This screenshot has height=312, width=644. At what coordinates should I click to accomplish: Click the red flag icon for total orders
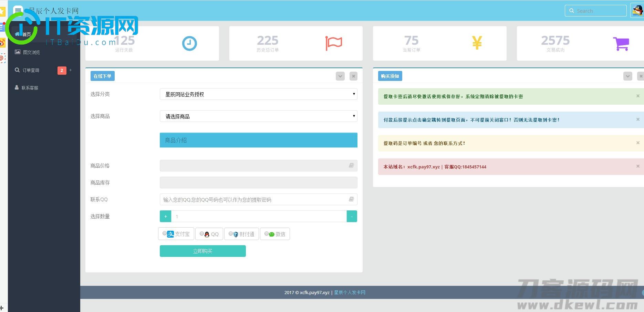pos(334,43)
